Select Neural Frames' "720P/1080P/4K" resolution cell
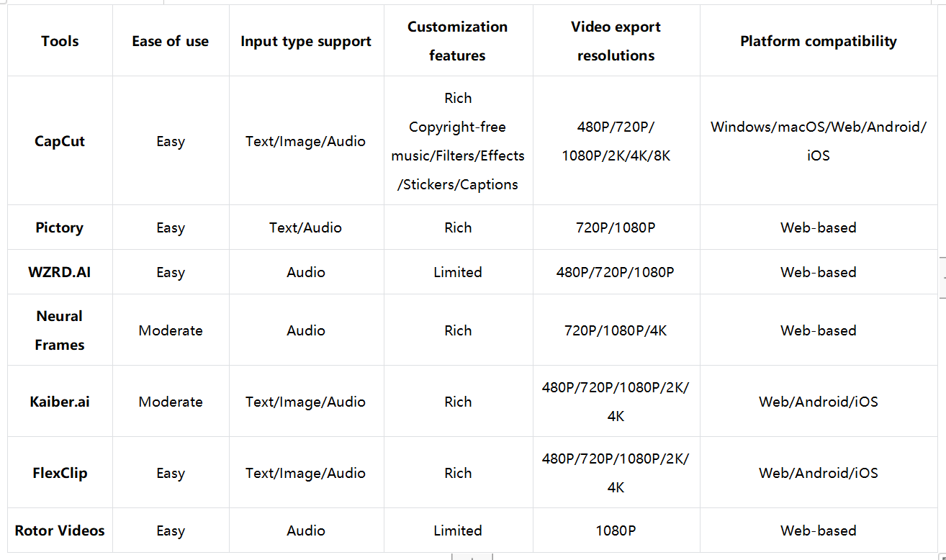Screen dimensions: 946x560 click(x=616, y=330)
